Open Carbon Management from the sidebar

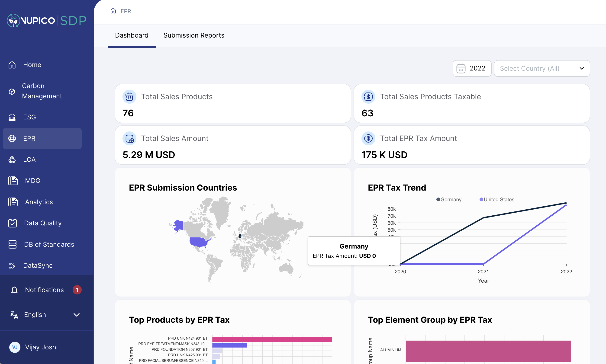tap(42, 91)
